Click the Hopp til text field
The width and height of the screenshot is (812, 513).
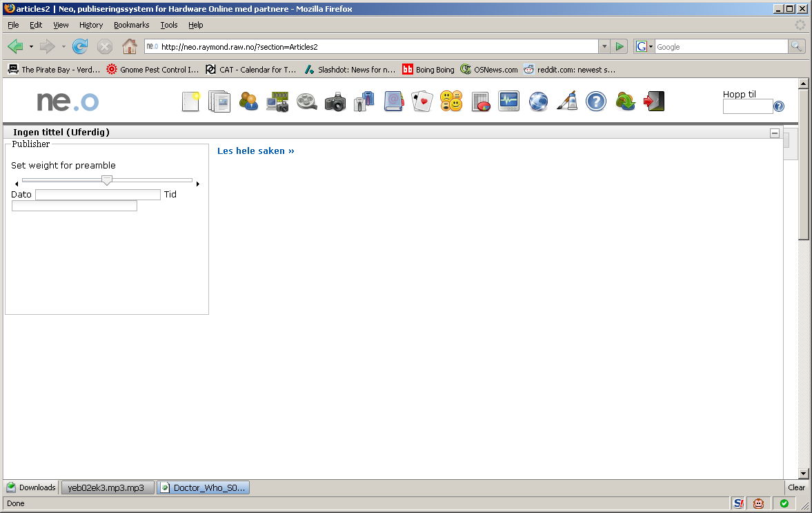[748, 106]
